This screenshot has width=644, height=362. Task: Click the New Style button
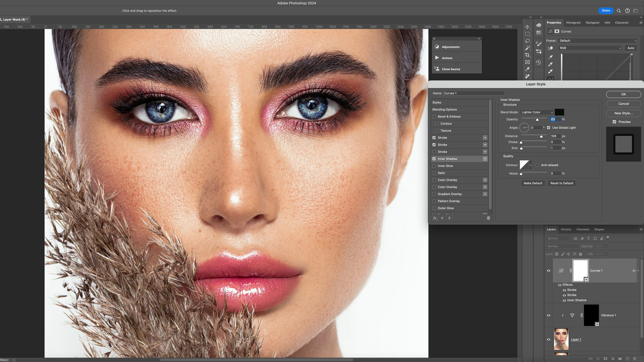624,113
